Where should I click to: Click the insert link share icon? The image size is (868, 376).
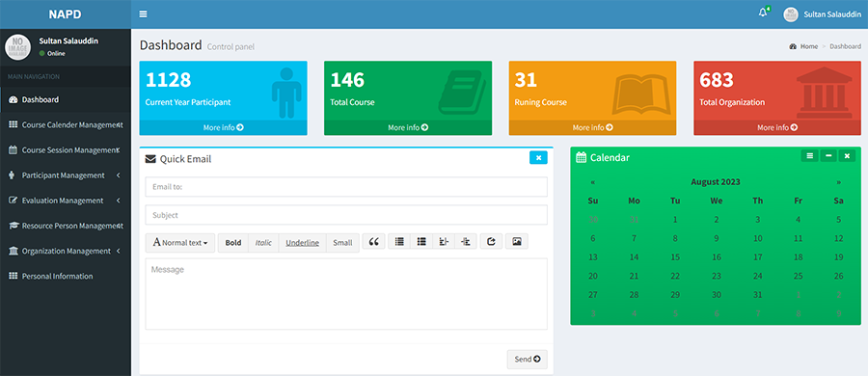491,241
